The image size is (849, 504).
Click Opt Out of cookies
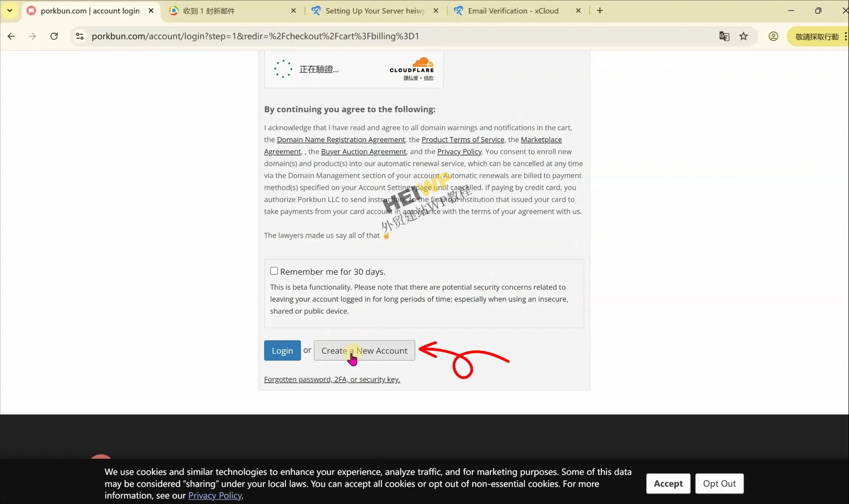719,483
